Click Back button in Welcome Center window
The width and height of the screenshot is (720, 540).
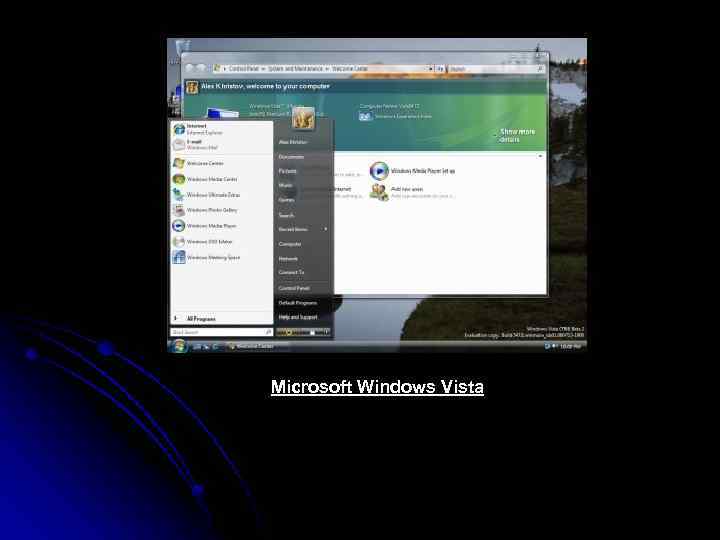click(x=191, y=68)
